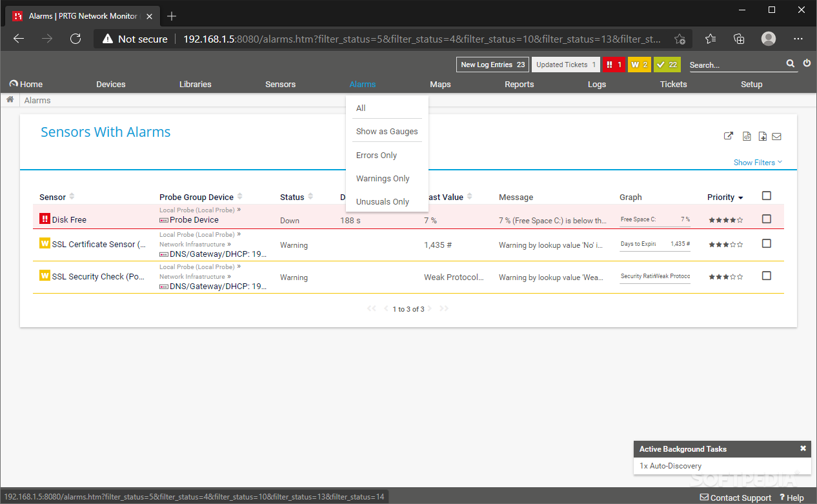
Task: Close the Active Background Tasks panel
Action: click(803, 449)
